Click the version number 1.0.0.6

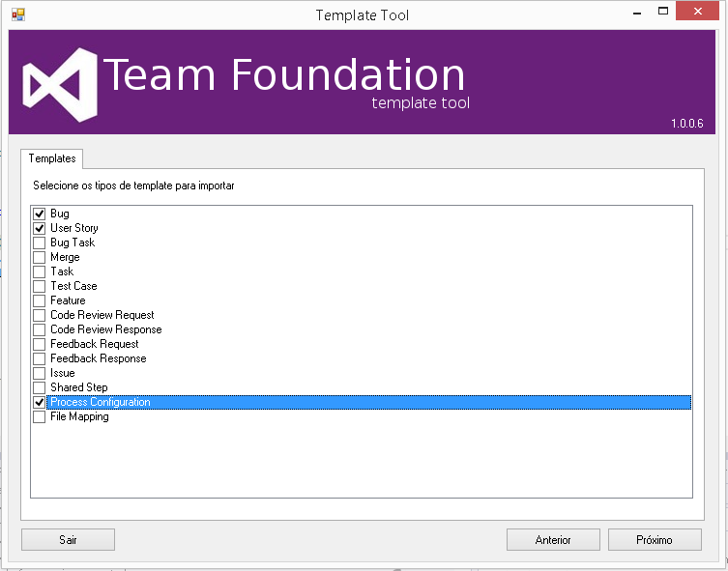click(687, 124)
